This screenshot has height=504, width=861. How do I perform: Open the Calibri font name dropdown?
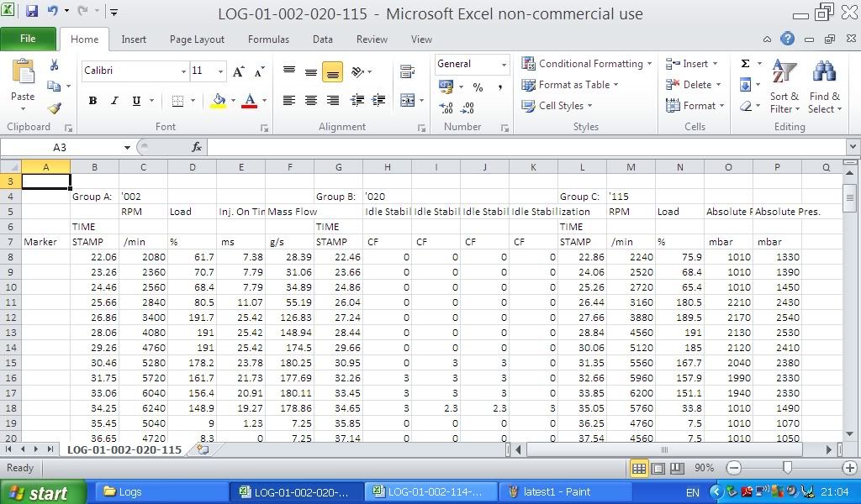tap(183, 71)
